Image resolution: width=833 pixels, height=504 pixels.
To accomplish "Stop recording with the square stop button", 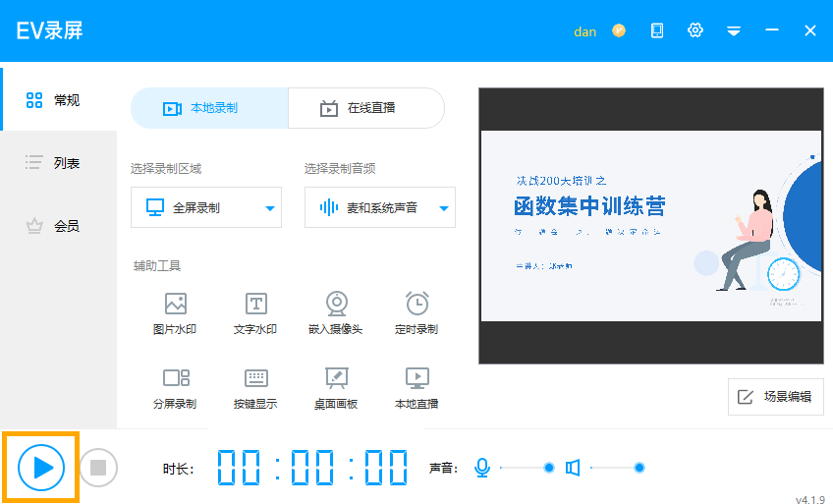I will tap(98, 468).
